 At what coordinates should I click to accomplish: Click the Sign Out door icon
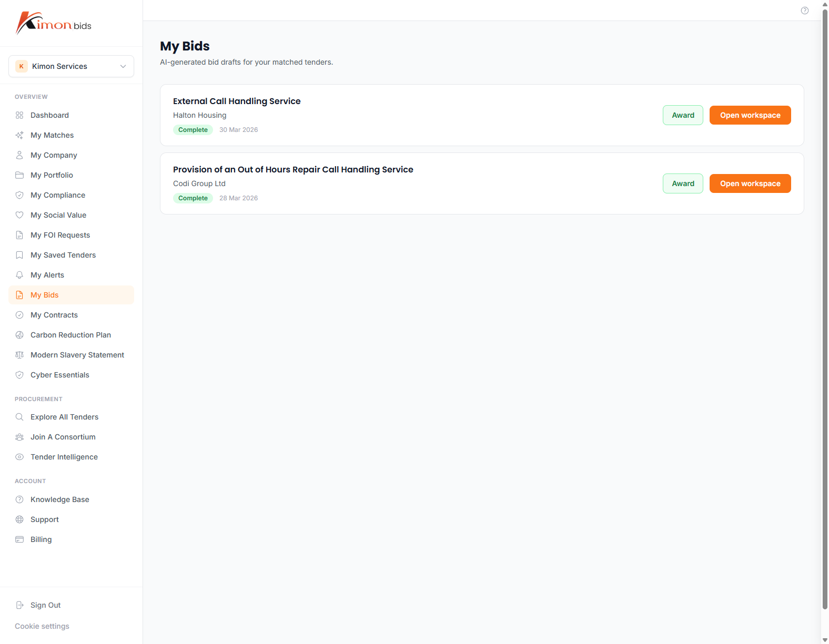pyautogui.click(x=19, y=605)
